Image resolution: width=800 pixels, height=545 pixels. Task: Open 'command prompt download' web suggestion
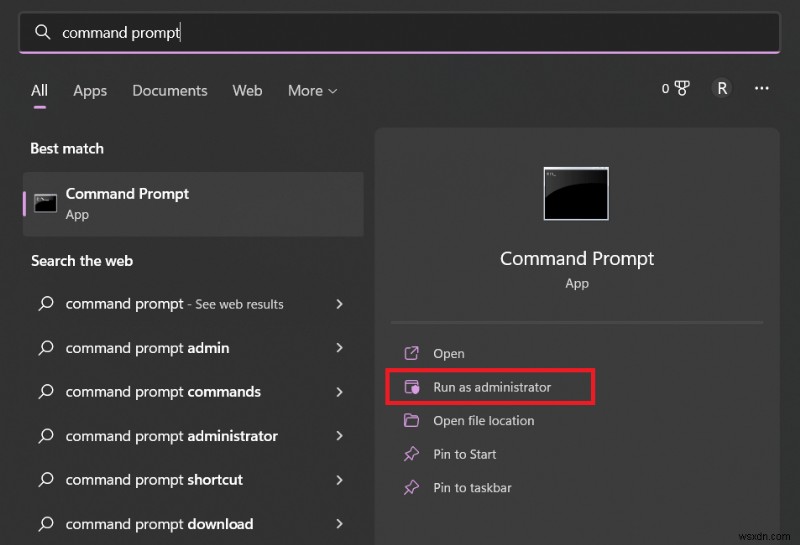[193, 524]
